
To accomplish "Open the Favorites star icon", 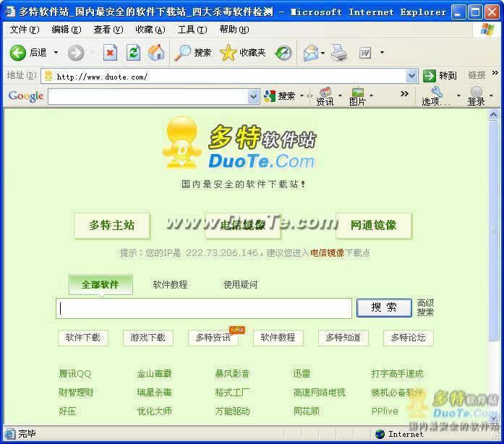I will [x=228, y=53].
